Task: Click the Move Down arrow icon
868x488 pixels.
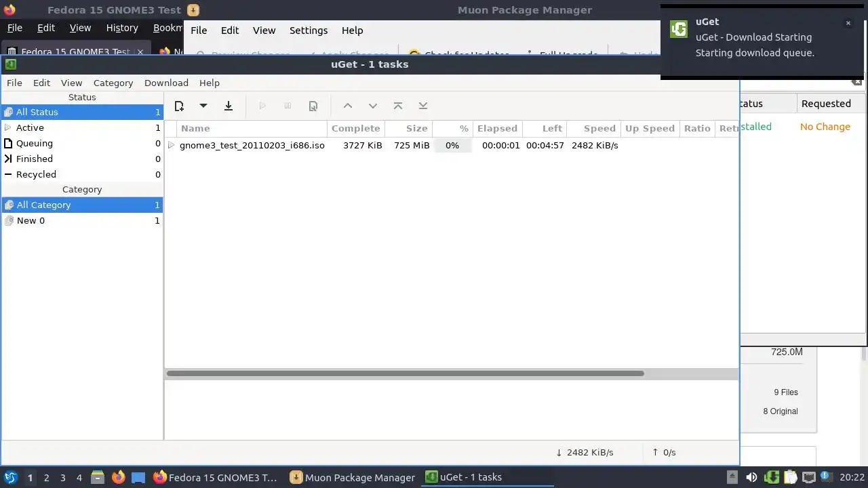Action: pos(372,106)
